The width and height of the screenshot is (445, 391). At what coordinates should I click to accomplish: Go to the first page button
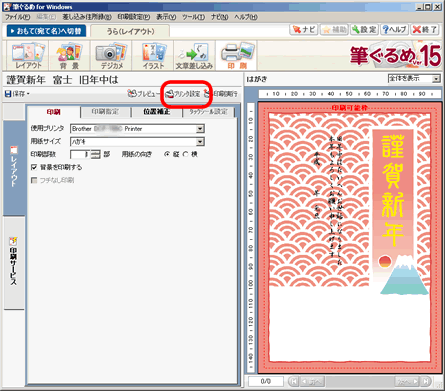pos(293,381)
